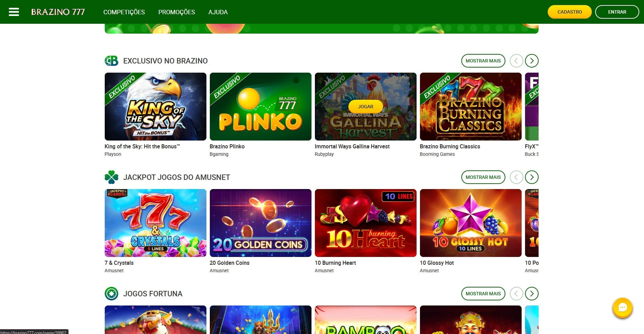
Task: Go back in Jogos Fortuna carousel
Action: click(x=516, y=294)
